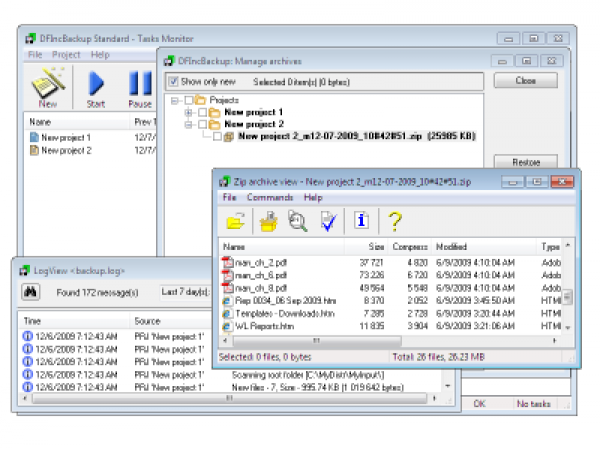Click the magnifier view icon in Zip toolbar
Screen dimensions: 600x449
[x=298, y=221]
